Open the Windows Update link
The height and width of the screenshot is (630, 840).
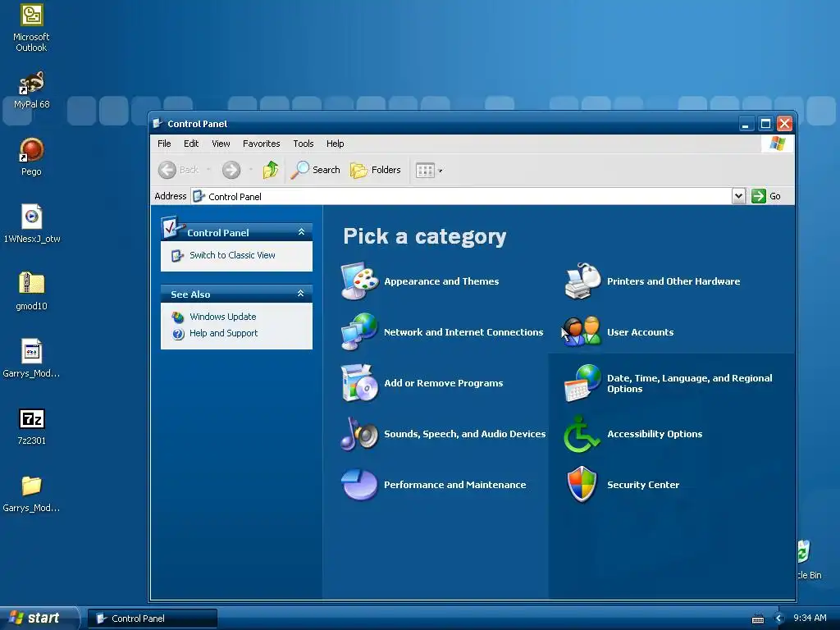tap(223, 317)
